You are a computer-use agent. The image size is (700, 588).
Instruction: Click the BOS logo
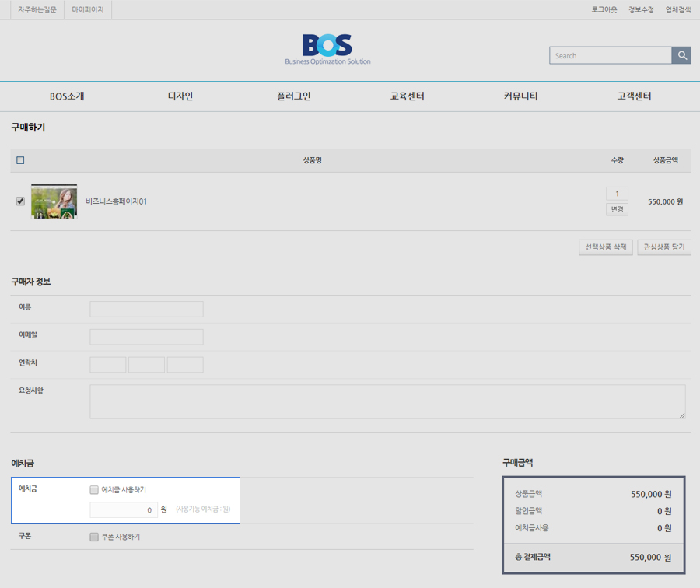pos(327,48)
